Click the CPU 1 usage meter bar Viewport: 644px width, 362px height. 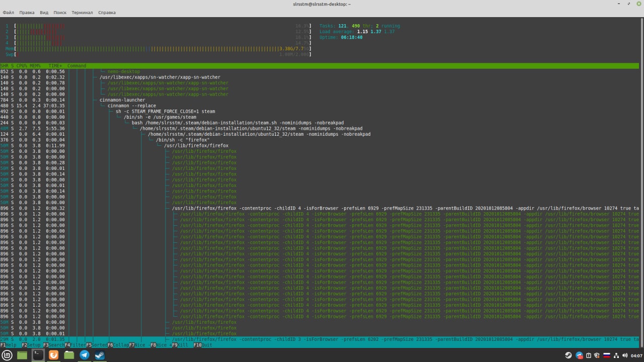coord(157,26)
